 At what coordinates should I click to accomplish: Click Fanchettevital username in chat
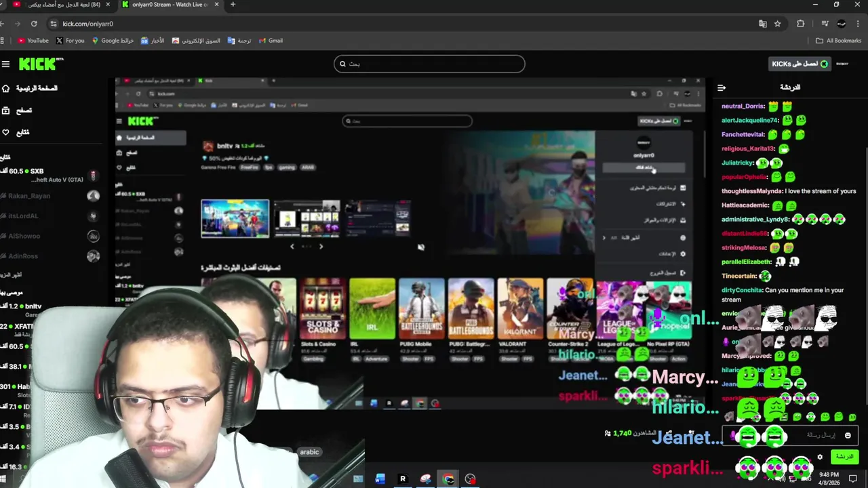[x=743, y=135]
